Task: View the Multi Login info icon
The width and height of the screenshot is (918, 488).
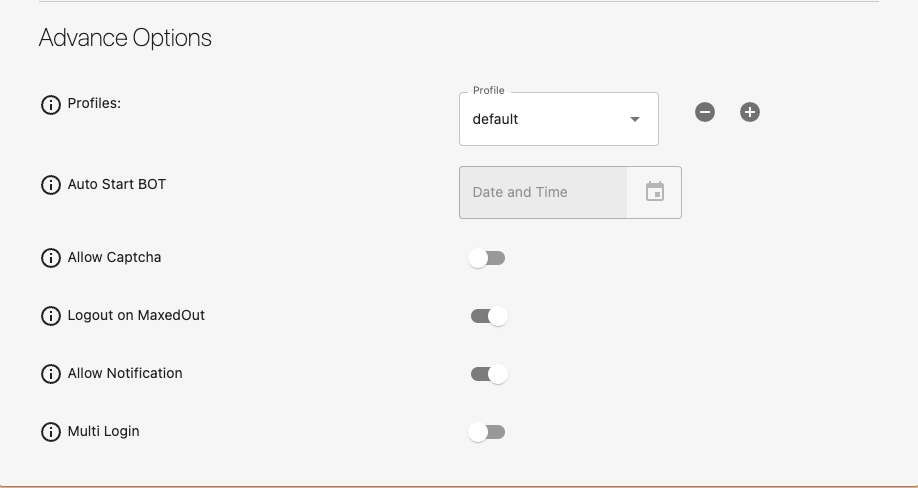Action: click(x=51, y=432)
